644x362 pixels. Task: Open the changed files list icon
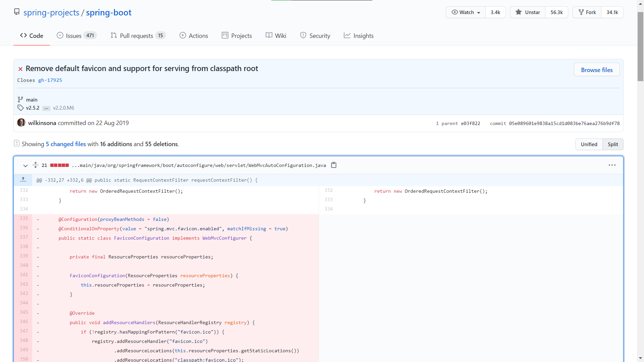point(17,143)
